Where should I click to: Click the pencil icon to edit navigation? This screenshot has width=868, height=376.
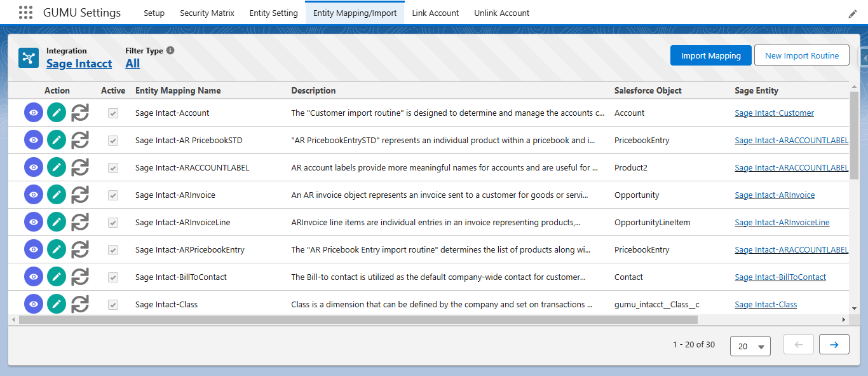coord(853,13)
